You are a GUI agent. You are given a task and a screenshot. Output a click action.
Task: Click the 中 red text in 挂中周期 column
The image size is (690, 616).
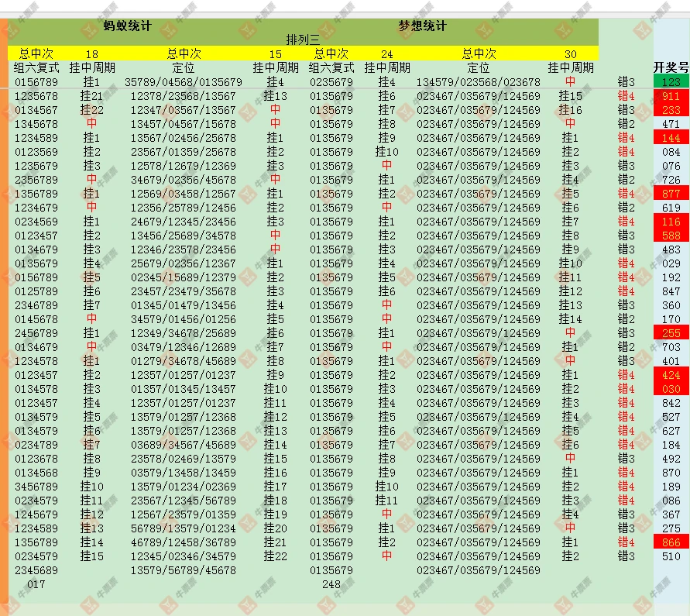coord(93,122)
